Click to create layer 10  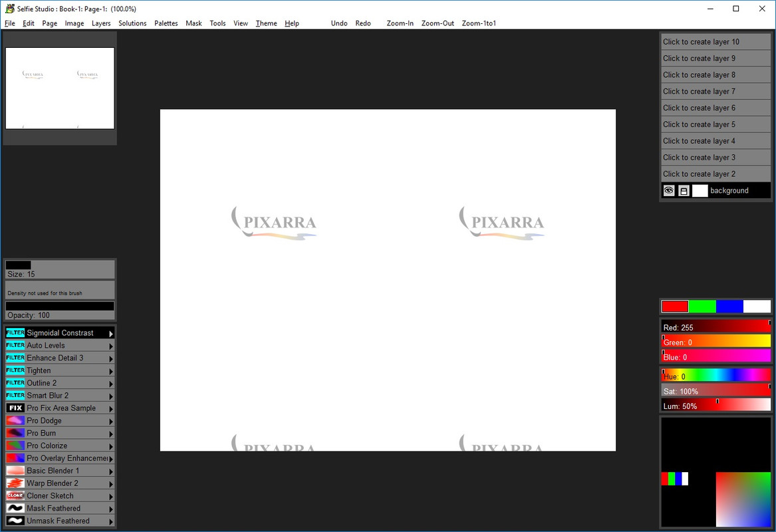click(x=715, y=42)
